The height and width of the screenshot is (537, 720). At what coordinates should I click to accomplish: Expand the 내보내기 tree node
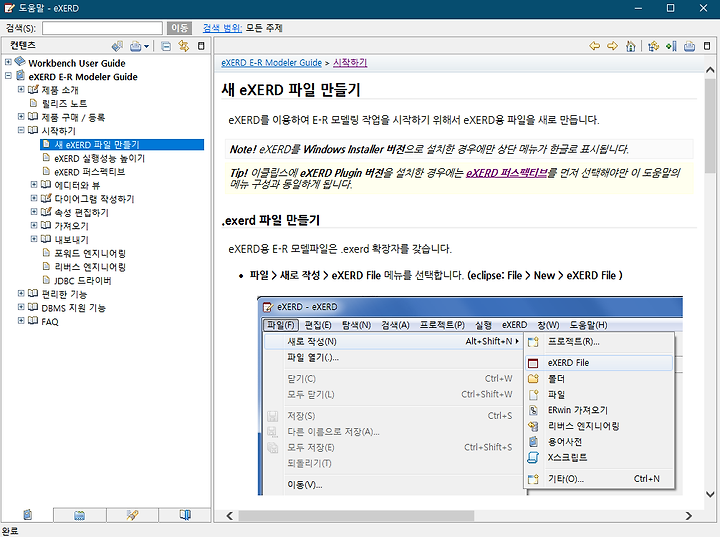pos(34,238)
